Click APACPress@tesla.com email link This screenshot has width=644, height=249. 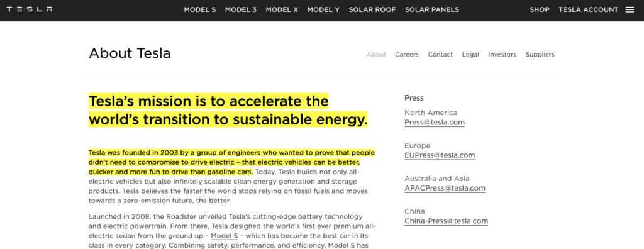coord(445,188)
